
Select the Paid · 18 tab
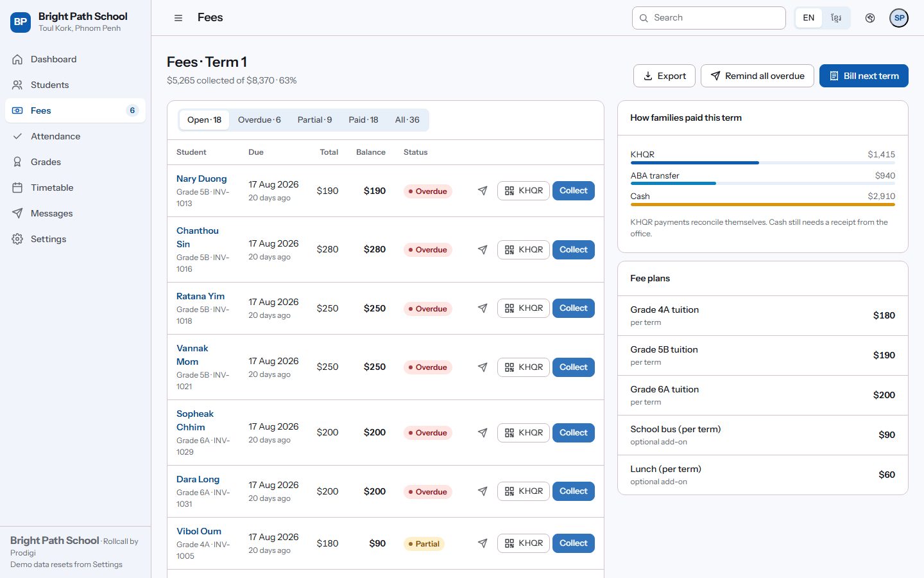tap(363, 120)
